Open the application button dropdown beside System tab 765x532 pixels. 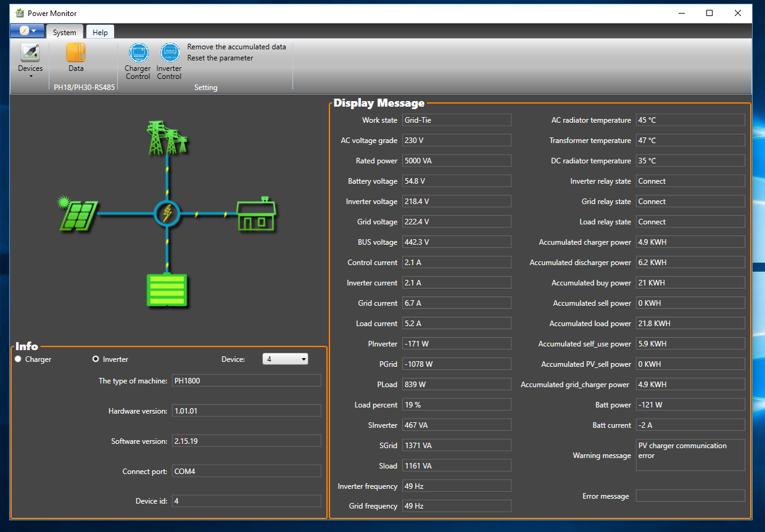point(27,30)
